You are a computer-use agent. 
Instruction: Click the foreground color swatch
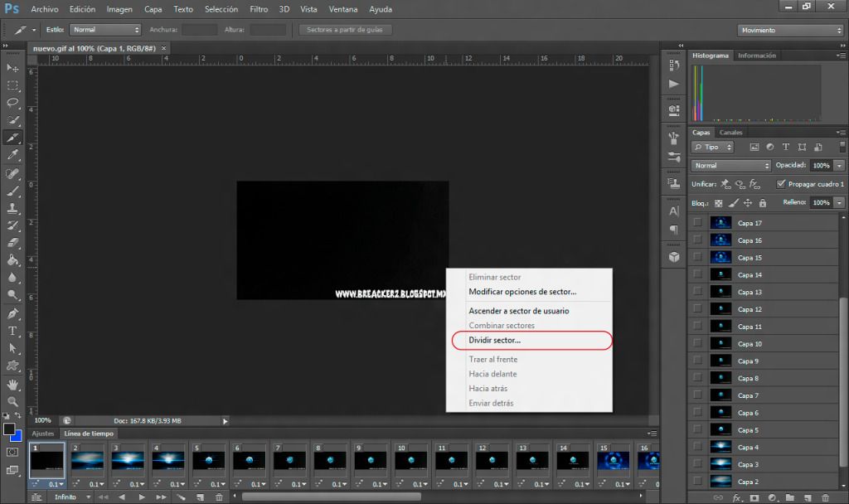(x=8, y=429)
